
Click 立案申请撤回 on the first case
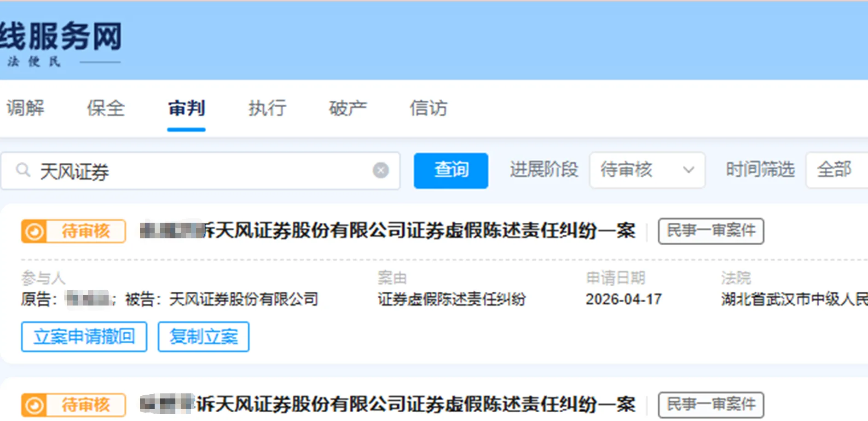[x=84, y=337]
